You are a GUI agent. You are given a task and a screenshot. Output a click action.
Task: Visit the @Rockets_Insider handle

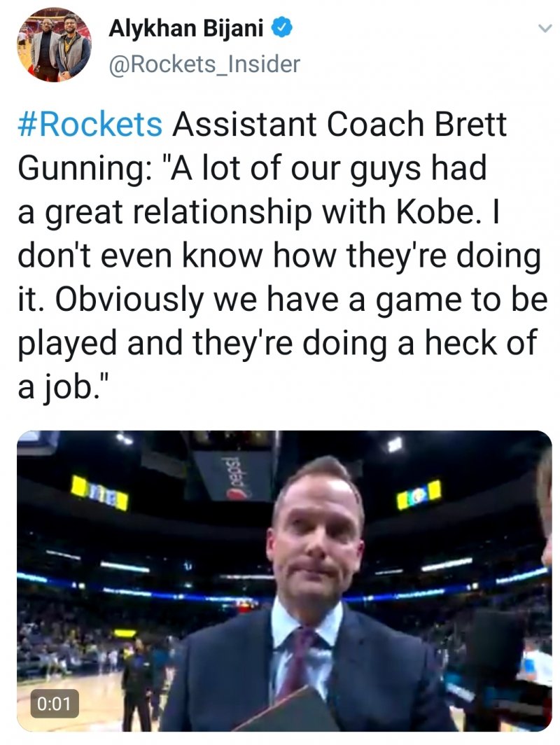click(204, 64)
